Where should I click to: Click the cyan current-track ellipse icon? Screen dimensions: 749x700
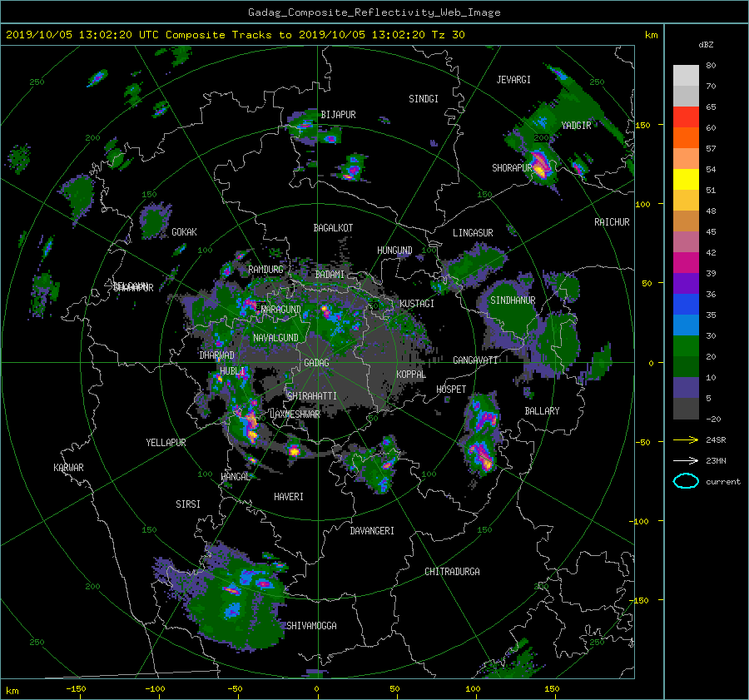click(686, 481)
